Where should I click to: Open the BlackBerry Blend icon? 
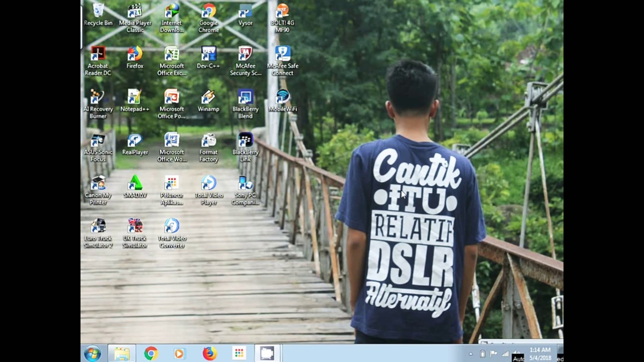pyautogui.click(x=246, y=104)
